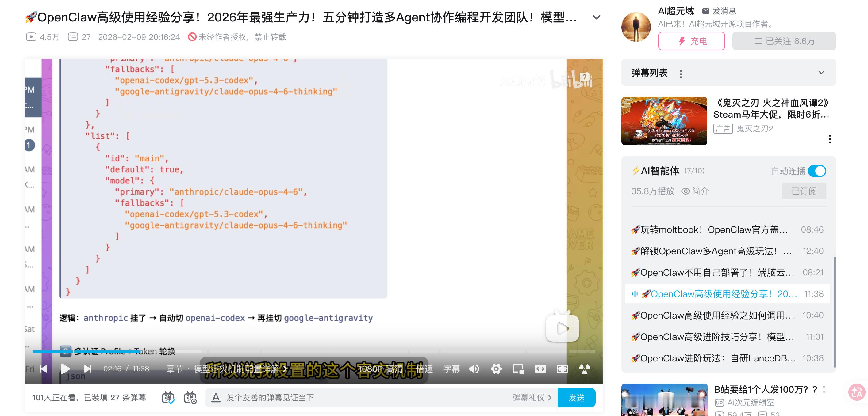Click the 充电 support button

point(691,41)
